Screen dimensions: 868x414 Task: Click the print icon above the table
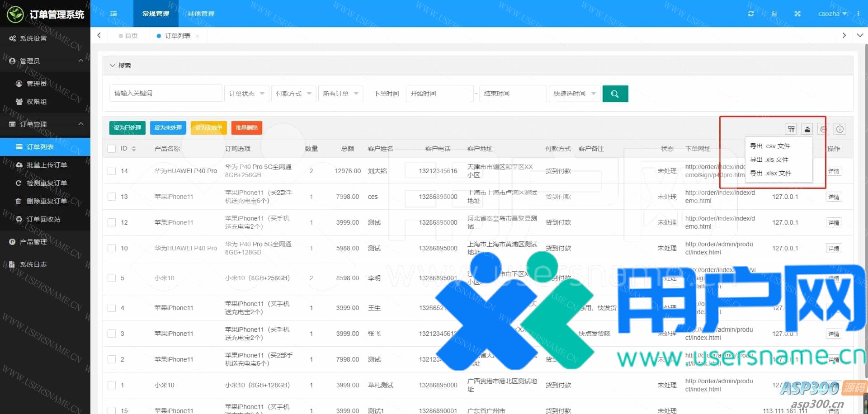823,129
